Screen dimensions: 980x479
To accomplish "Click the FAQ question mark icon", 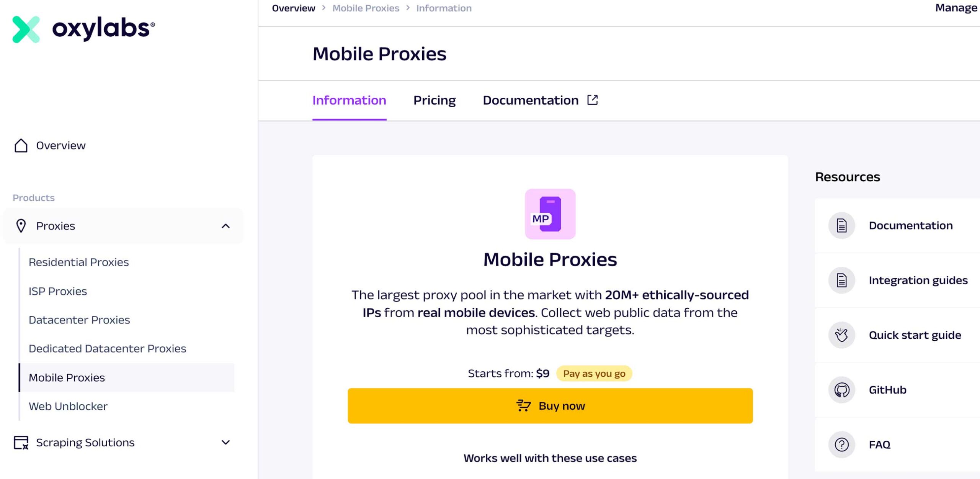I will point(841,445).
